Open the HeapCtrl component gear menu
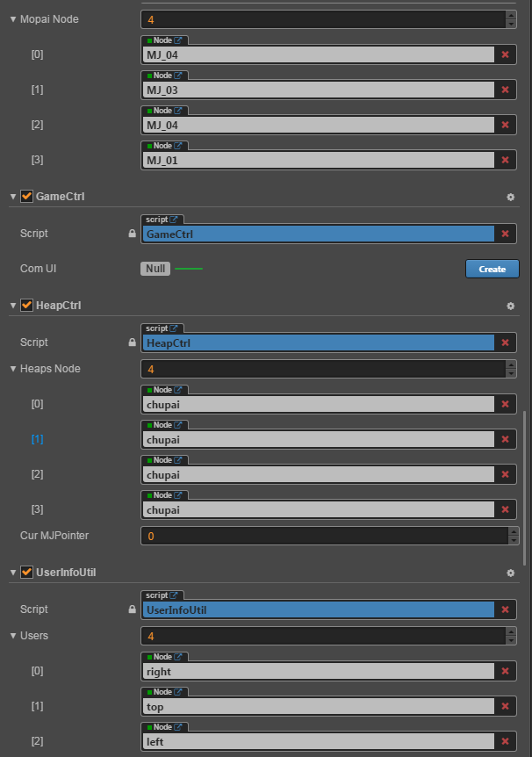 pos(510,306)
